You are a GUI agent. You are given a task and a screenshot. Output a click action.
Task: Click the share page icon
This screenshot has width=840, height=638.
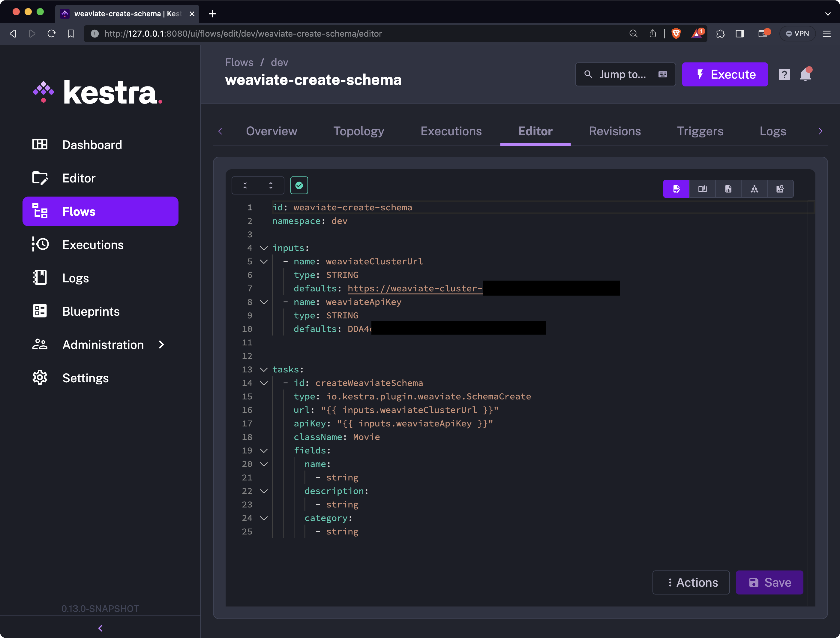tap(653, 33)
